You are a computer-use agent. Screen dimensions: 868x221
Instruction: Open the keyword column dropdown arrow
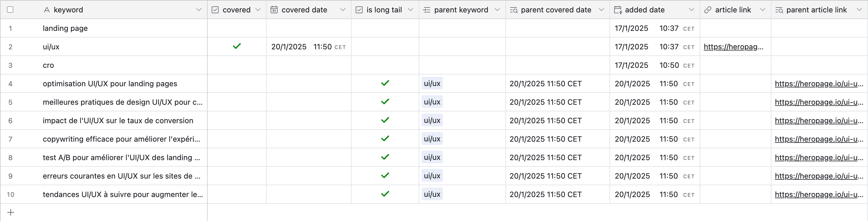(x=199, y=10)
